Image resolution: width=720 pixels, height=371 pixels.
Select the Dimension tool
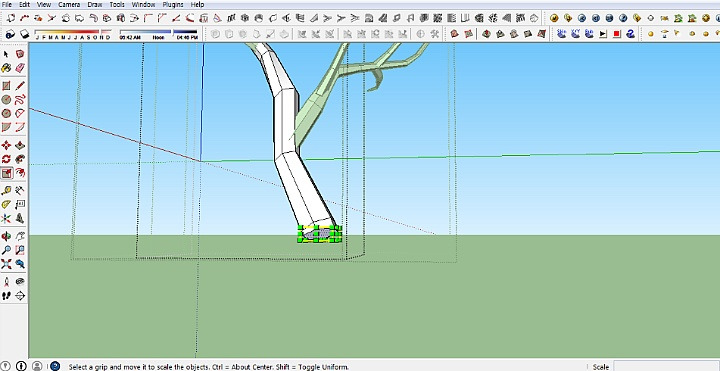tap(20, 191)
